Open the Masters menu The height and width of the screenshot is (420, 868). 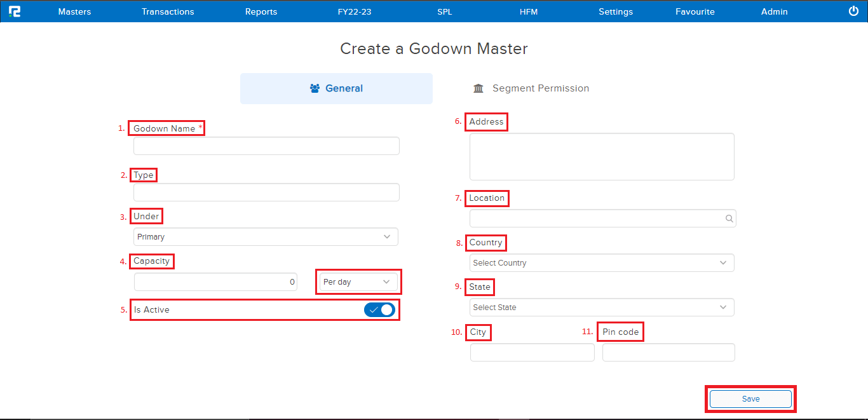tap(74, 11)
